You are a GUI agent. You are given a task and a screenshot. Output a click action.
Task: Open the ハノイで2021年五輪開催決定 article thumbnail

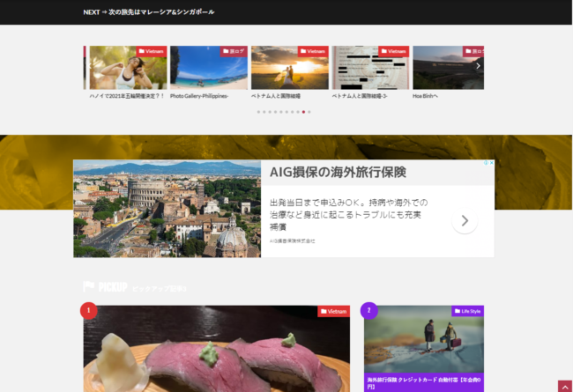coord(127,70)
